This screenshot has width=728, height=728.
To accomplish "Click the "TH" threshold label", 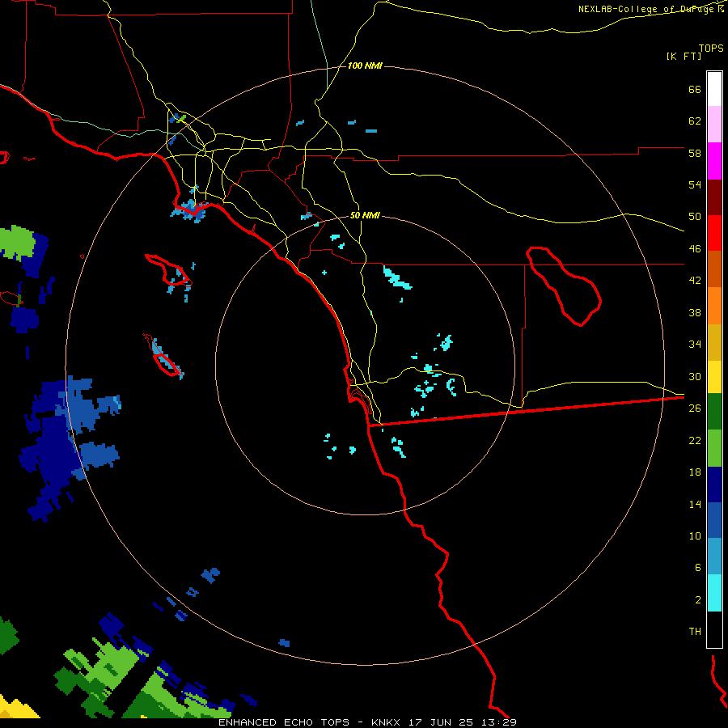I will coord(695,632).
